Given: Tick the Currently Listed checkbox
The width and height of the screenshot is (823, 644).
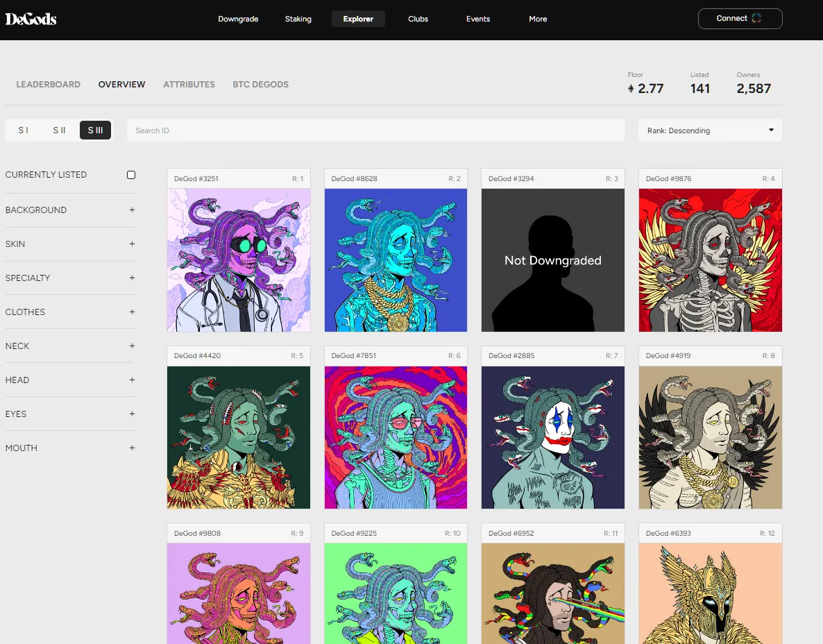Looking at the screenshot, I should point(131,175).
